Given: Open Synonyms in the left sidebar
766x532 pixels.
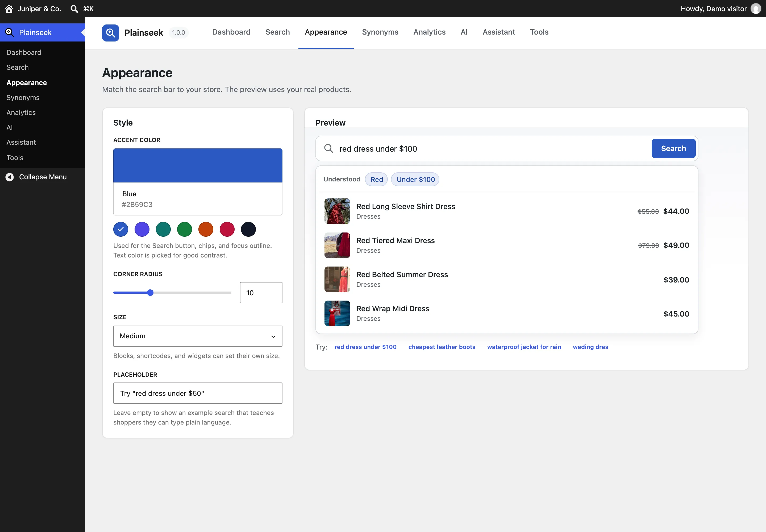Looking at the screenshot, I should [x=23, y=98].
